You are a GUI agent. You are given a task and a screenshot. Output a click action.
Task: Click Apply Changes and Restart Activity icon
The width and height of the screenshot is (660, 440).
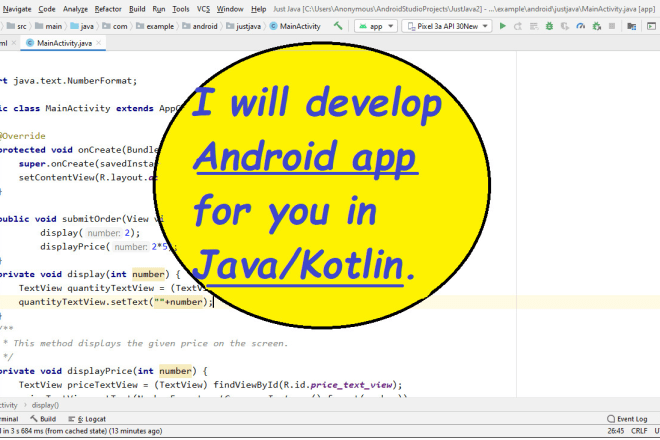pyautogui.click(x=518, y=26)
